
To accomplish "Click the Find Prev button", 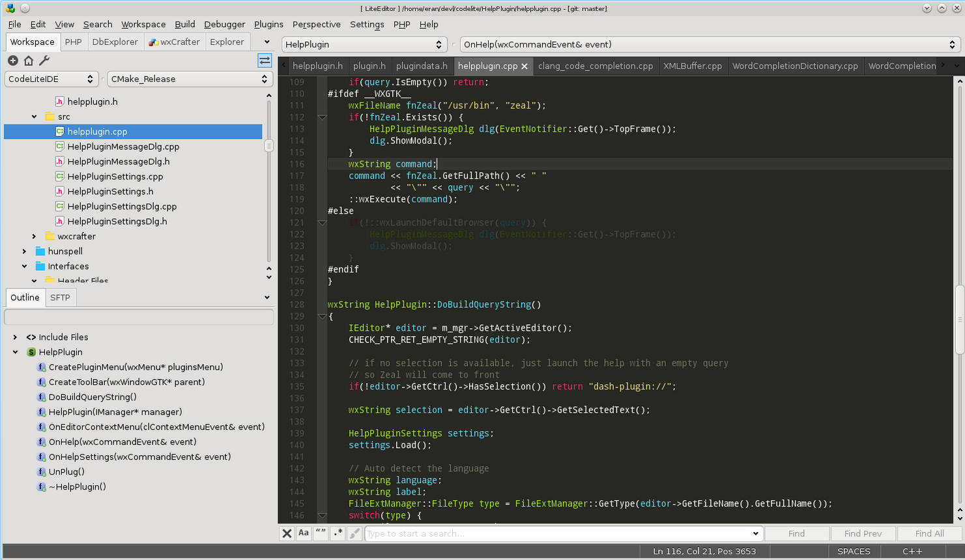I will pyautogui.click(x=863, y=533).
